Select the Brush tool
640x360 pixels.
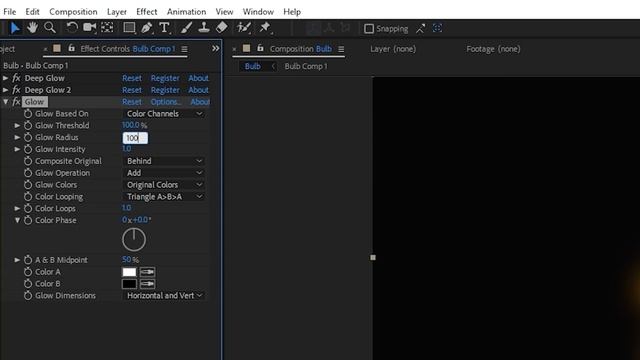tap(186, 28)
